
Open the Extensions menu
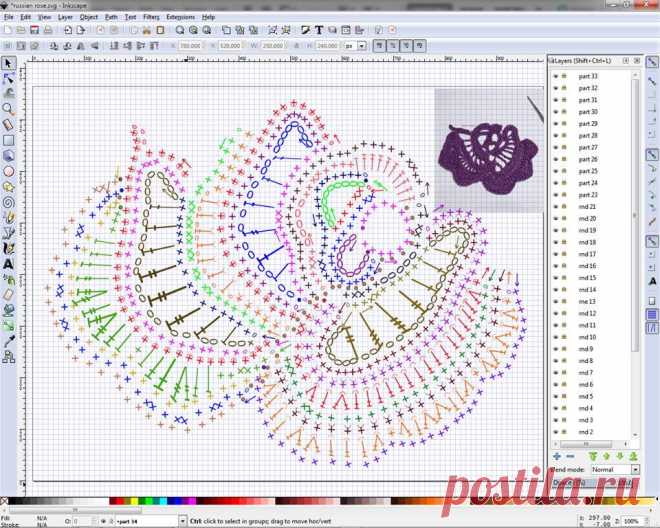click(180, 17)
